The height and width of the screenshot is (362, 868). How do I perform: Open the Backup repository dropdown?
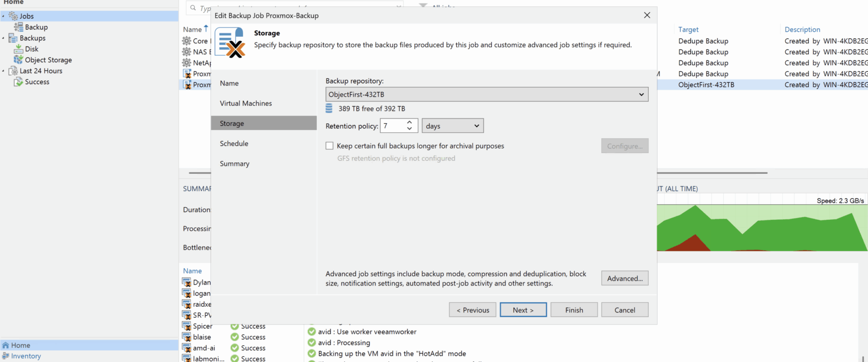pos(487,94)
